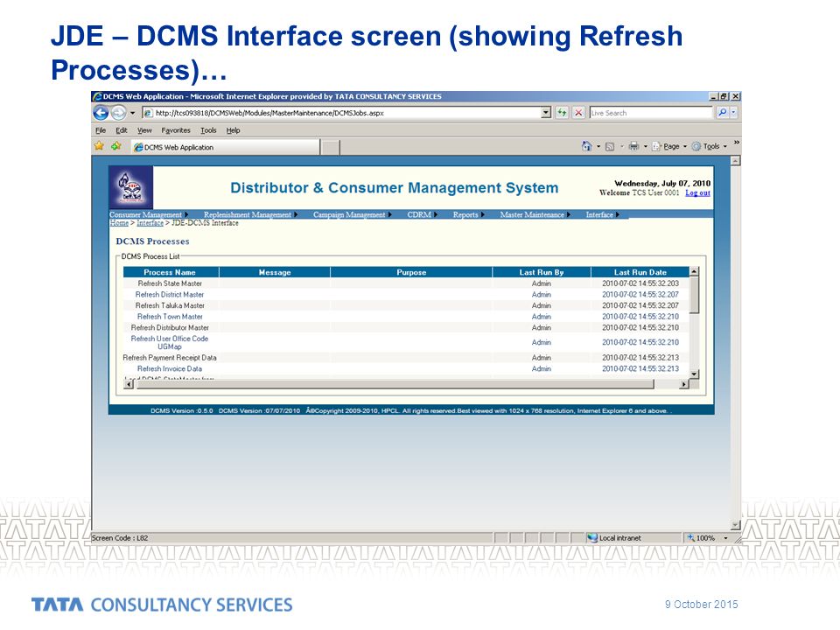Viewport: 840px width, 630px height.
Task: Click the Home breadcrumb link
Action: click(119, 223)
